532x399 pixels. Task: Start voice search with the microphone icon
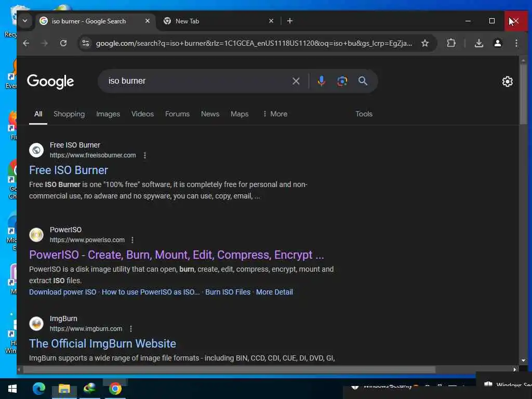[x=321, y=81]
